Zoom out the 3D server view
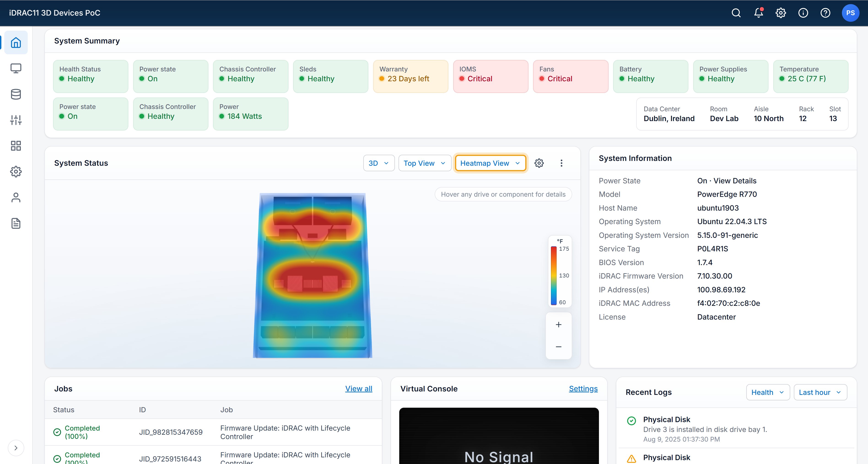This screenshot has width=868, height=464. click(x=559, y=347)
